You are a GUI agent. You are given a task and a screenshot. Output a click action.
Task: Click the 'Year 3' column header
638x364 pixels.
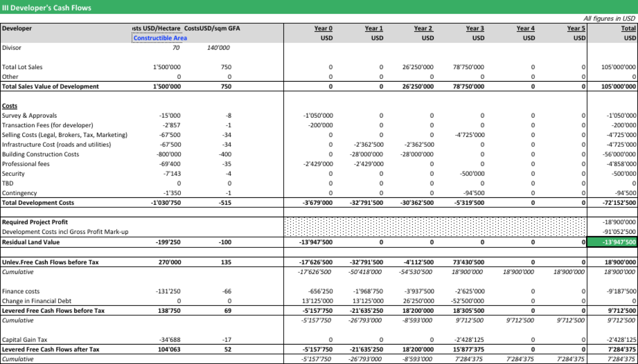tap(475, 28)
